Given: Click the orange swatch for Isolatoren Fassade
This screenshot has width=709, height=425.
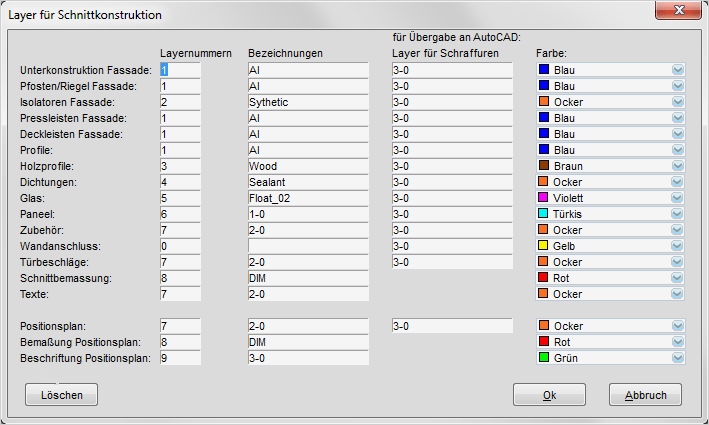Looking at the screenshot, I should pos(545,102).
